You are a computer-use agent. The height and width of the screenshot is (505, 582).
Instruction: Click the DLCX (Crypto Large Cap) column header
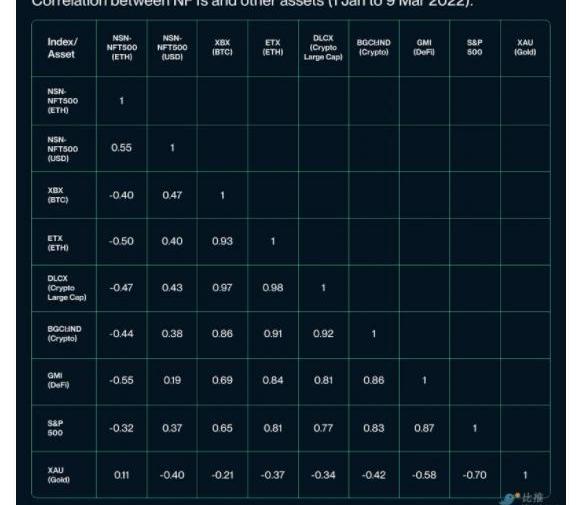(323, 47)
